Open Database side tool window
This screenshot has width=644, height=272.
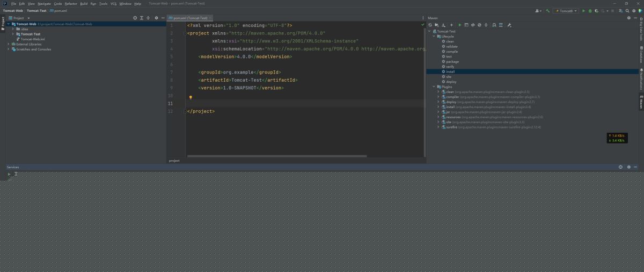641,56
